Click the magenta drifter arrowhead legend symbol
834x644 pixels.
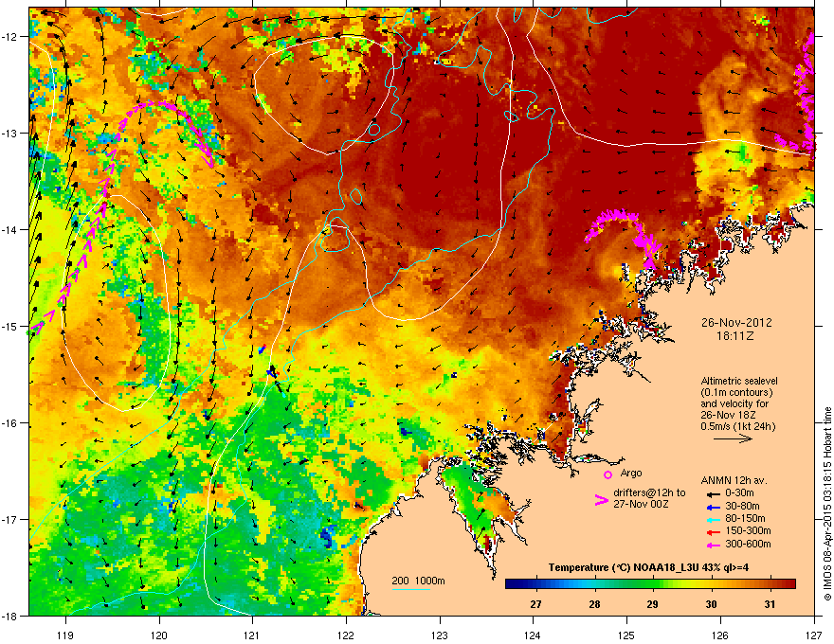[601, 500]
